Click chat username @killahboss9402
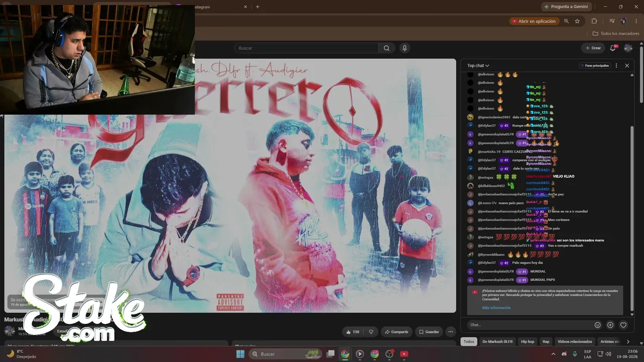 point(492,186)
